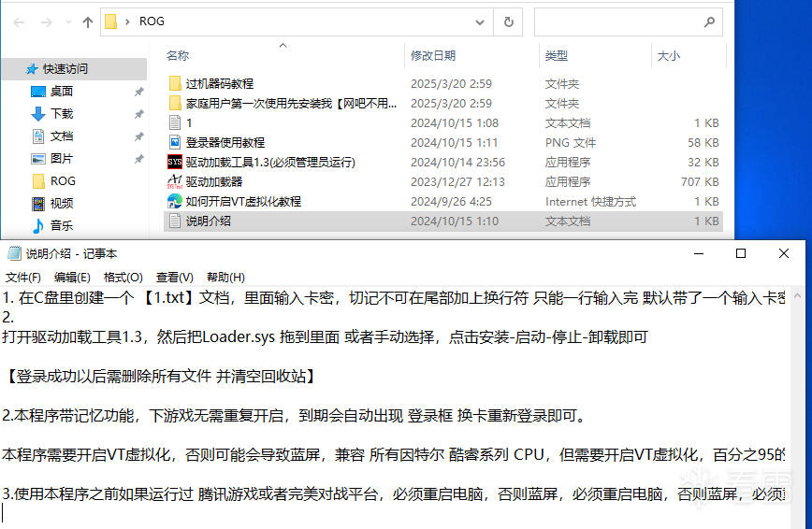
Task: Click the file name 驱动加载工具1.3(必须管理员运行)
Action: tap(270, 162)
